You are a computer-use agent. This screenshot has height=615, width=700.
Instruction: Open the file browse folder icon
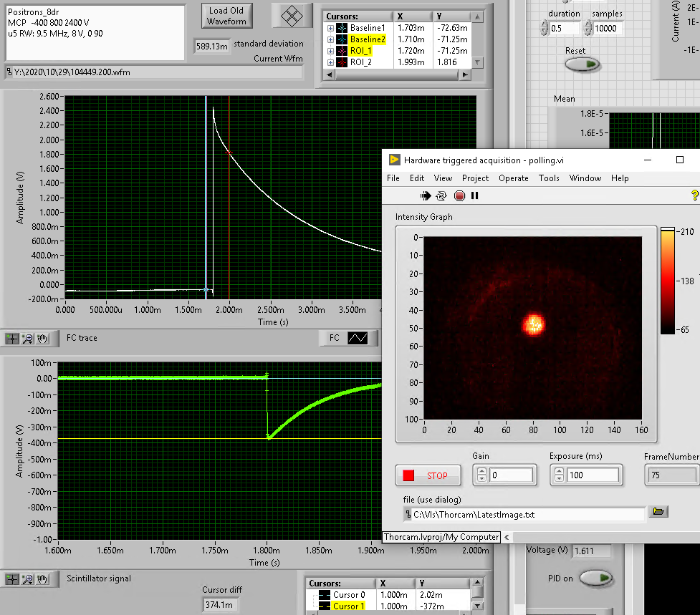pos(658,511)
